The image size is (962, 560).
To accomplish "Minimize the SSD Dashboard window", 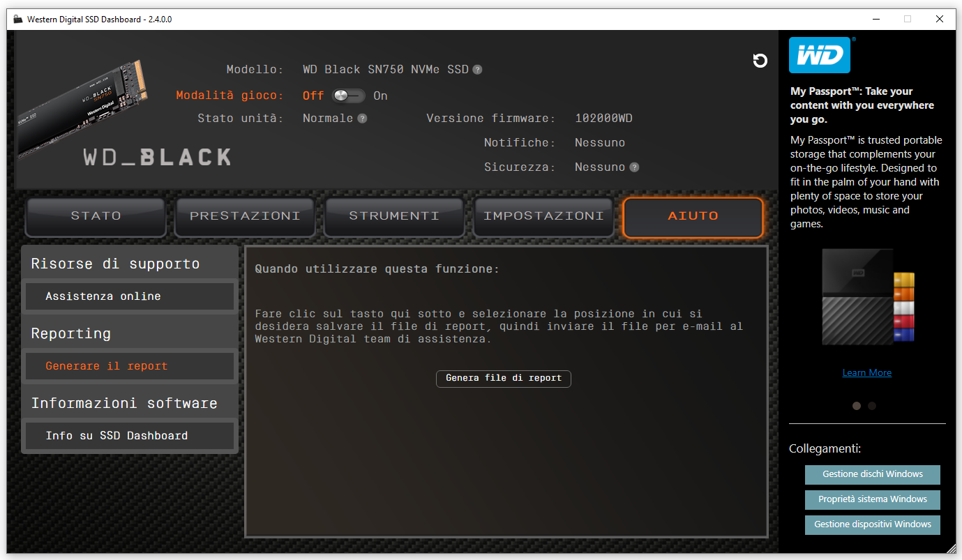I will click(875, 20).
